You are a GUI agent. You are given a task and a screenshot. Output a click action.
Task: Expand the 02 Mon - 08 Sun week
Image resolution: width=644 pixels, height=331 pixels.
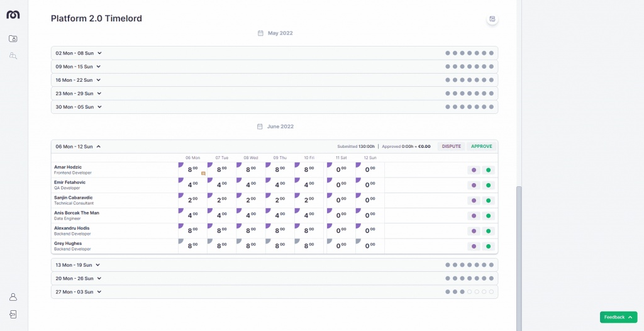pyautogui.click(x=274, y=53)
